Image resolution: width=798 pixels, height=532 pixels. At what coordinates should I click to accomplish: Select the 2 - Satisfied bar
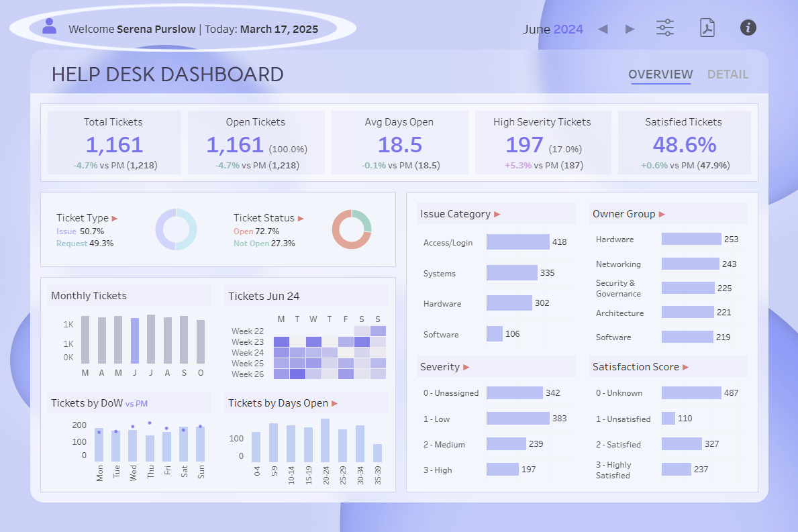[682, 443]
